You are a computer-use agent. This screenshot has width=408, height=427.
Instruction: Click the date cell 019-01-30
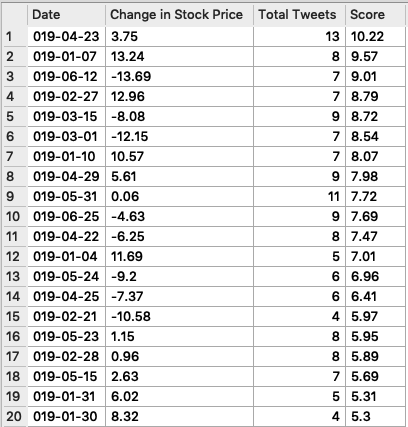(x=66, y=417)
